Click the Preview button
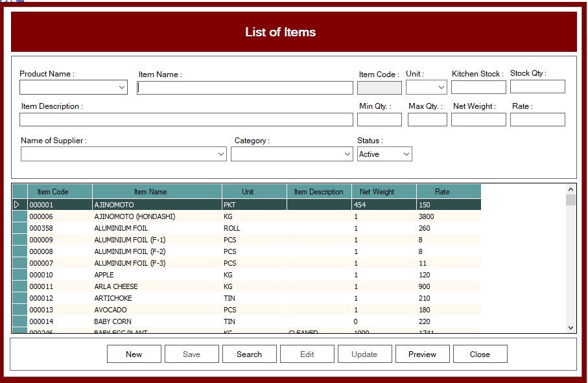 click(x=422, y=354)
